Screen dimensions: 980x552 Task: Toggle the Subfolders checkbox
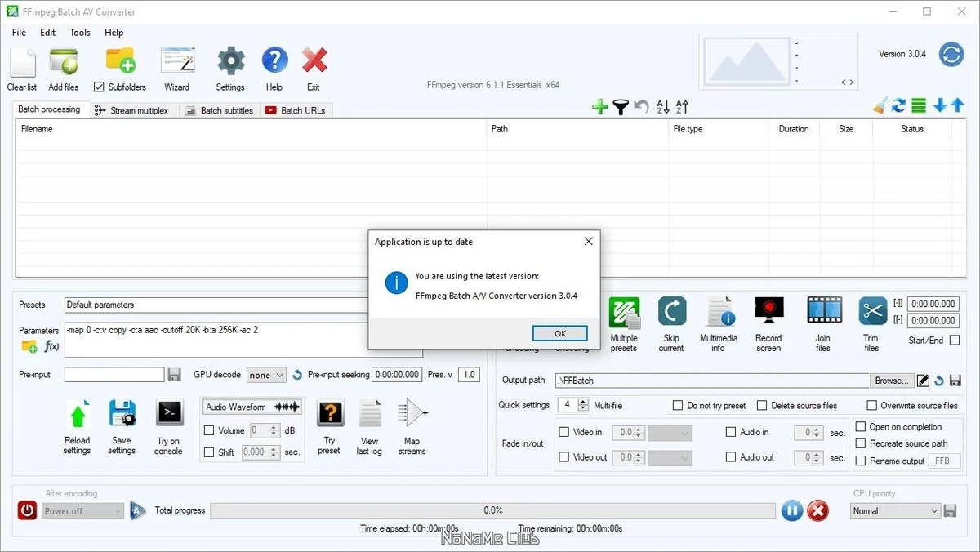click(99, 87)
